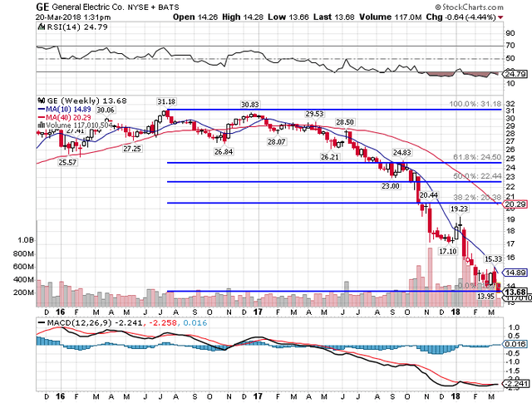
Task: Click the Last 13.68 value in the header
Action: 334,17
